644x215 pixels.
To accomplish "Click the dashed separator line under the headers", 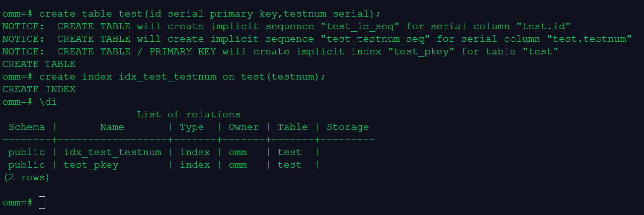I will click(189, 139).
